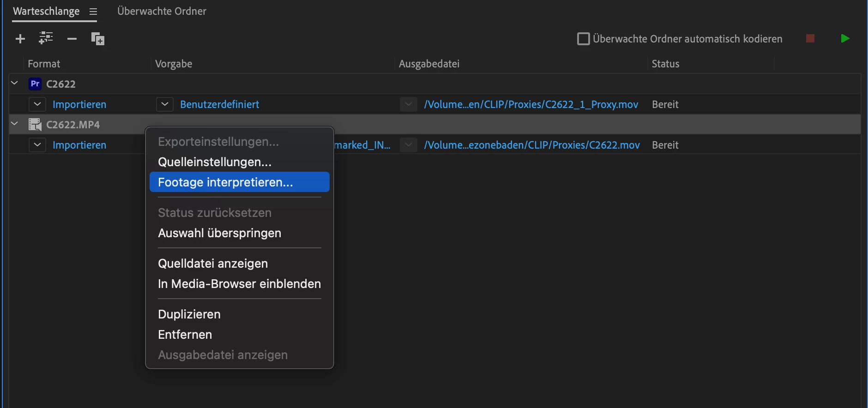Open the Warteschlange panel menu icon

(93, 12)
